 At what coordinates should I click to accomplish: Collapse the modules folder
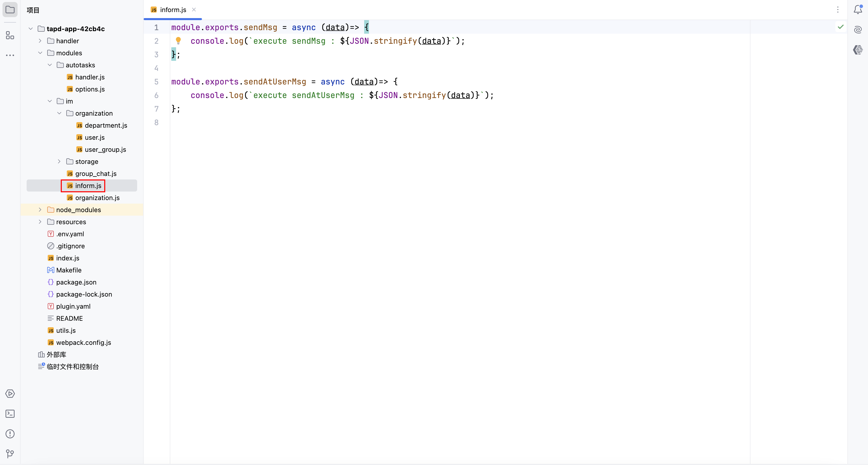40,53
